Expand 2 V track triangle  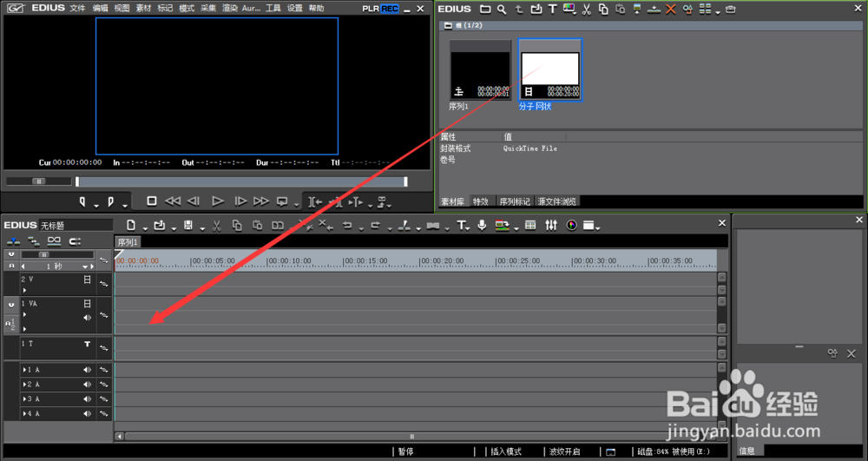(24, 290)
